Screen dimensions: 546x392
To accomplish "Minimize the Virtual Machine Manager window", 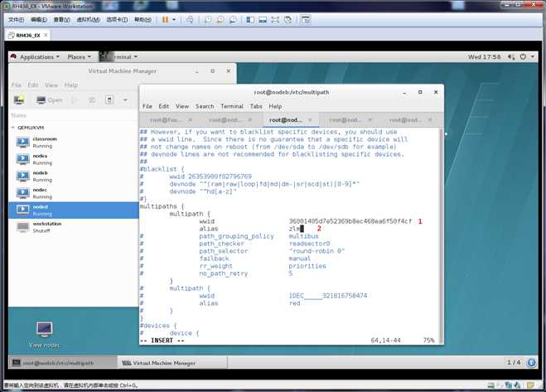I will 197,71.
